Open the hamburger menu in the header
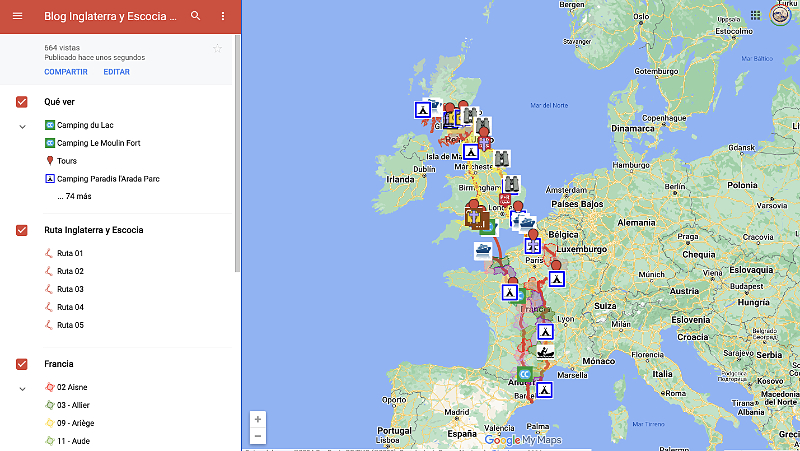Image resolution: width=800 pixels, height=451 pixels. point(17,16)
